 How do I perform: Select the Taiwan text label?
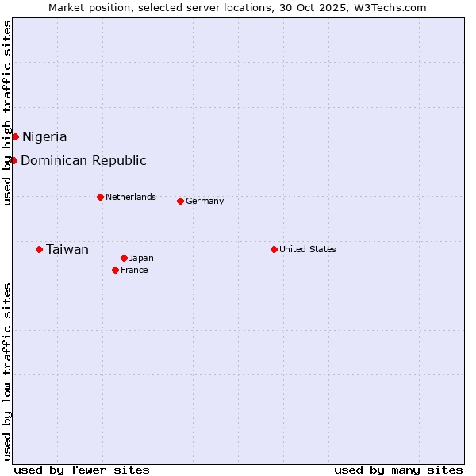click(67, 249)
